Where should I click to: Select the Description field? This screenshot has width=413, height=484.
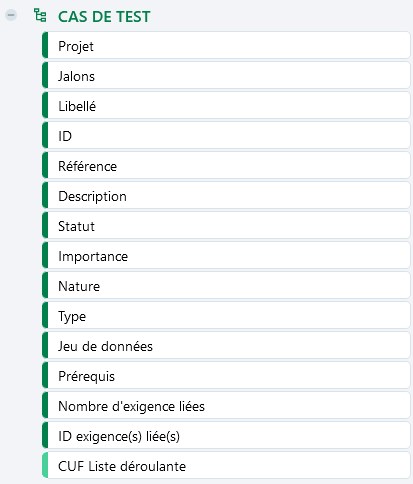pos(226,196)
